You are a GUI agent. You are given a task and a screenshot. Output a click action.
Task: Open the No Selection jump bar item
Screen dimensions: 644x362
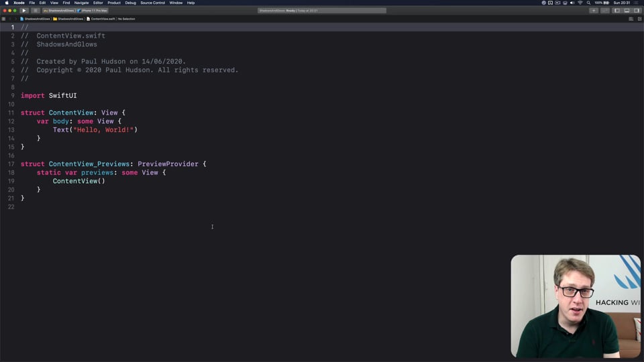(x=127, y=19)
